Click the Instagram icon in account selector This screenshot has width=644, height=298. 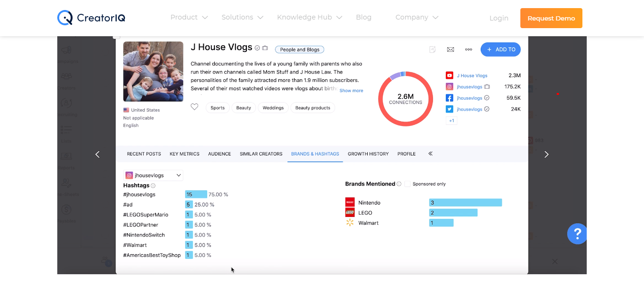tap(129, 175)
